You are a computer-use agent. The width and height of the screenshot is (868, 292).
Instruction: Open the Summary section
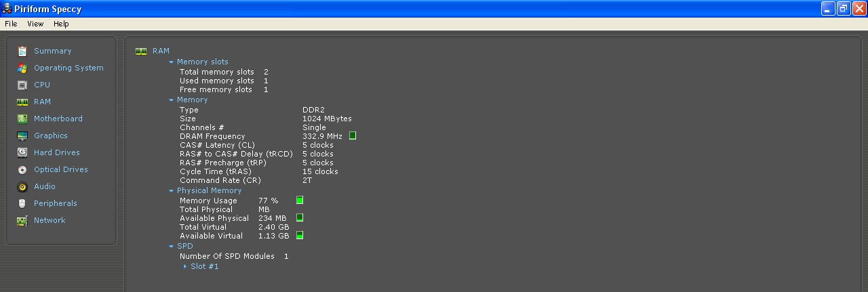pos(52,51)
